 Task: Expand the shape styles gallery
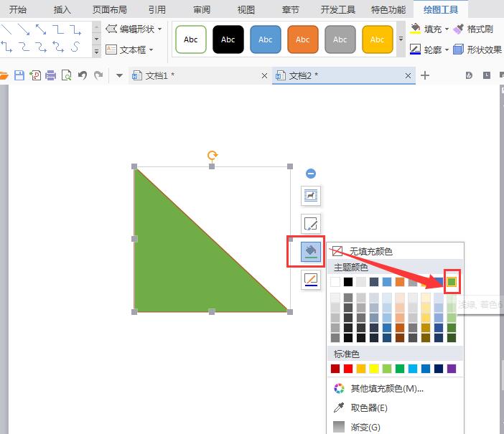pyautogui.click(x=401, y=39)
